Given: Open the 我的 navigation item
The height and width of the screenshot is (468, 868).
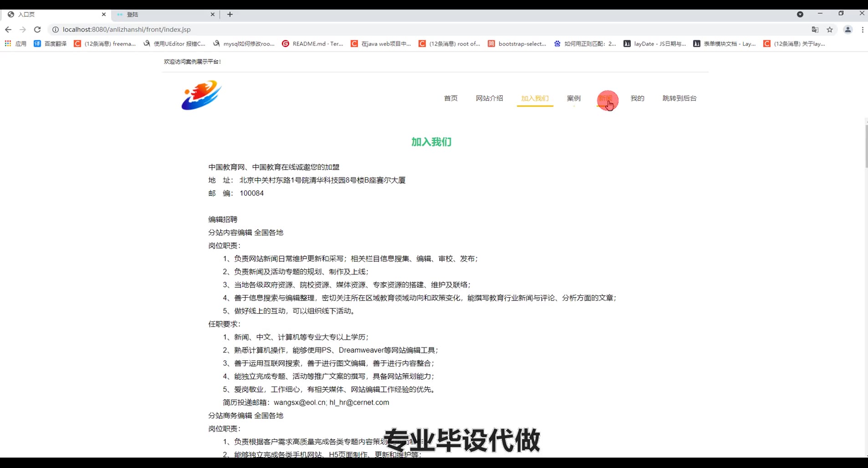Looking at the screenshot, I should click(x=638, y=98).
